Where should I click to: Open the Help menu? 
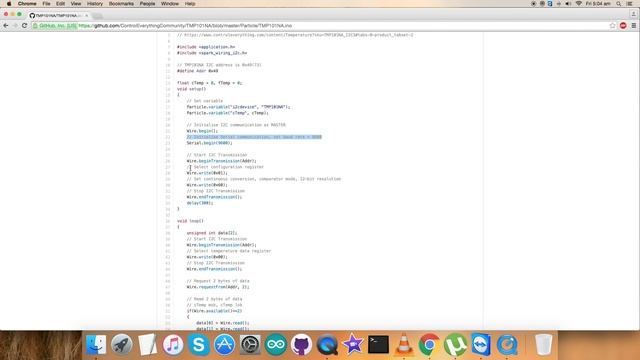tap(190, 4)
